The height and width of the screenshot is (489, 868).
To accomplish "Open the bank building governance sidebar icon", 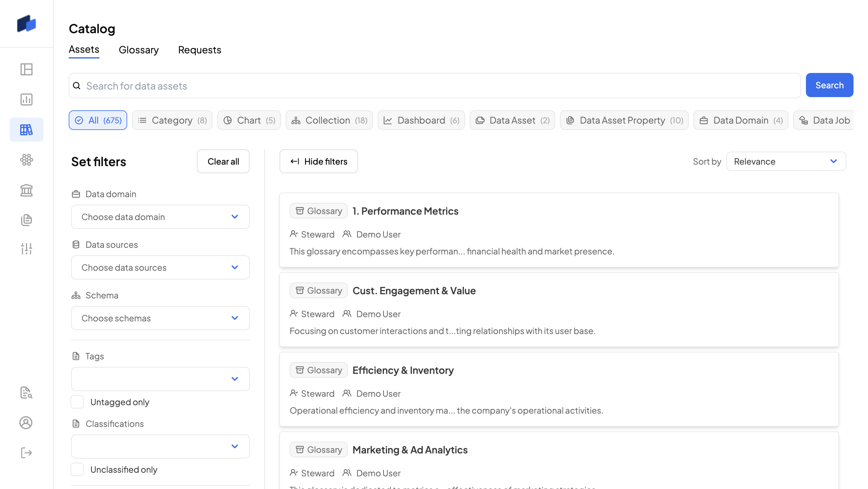I will (26, 190).
